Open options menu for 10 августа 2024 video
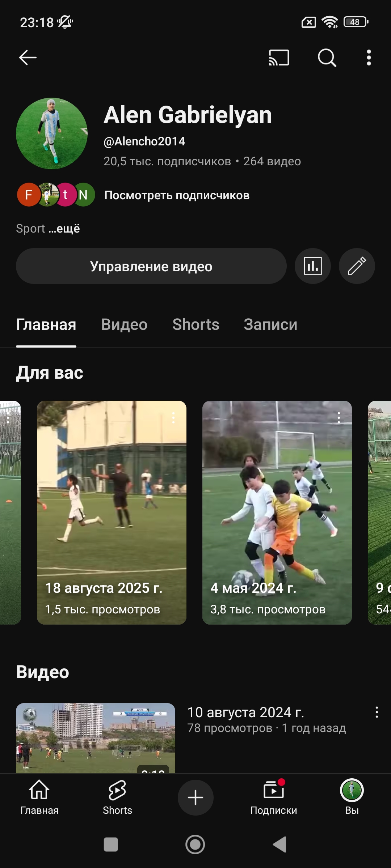Screen dimensions: 391x868 pyautogui.click(x=377, y=712)
